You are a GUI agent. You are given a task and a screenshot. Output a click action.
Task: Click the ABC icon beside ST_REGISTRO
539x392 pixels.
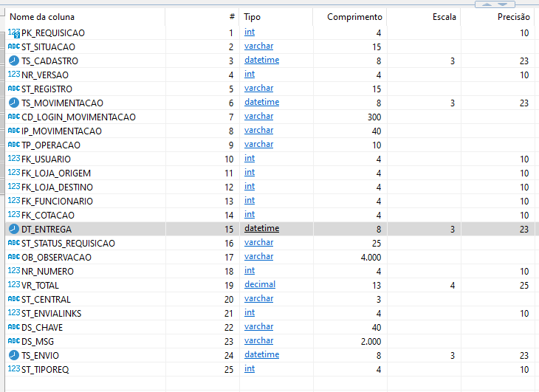pos(14,89)
